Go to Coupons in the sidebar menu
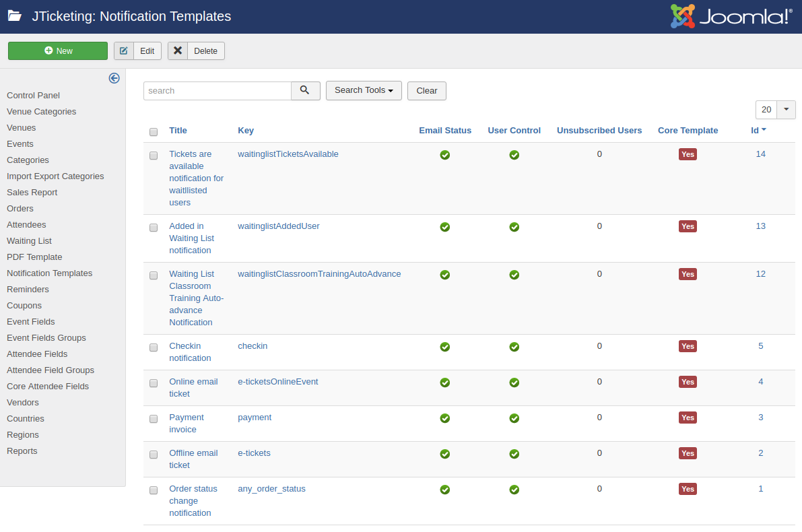Screen dimensions: 802x532 coord(24,306)
